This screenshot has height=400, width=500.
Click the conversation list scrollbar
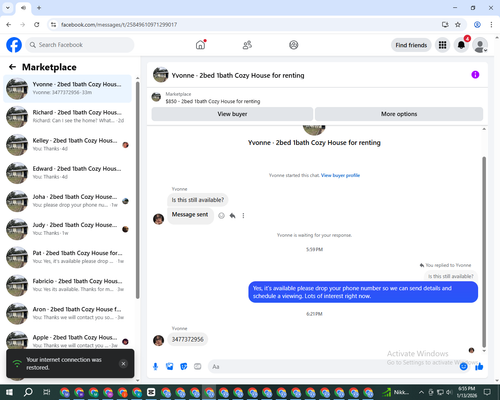coord(137,190)
